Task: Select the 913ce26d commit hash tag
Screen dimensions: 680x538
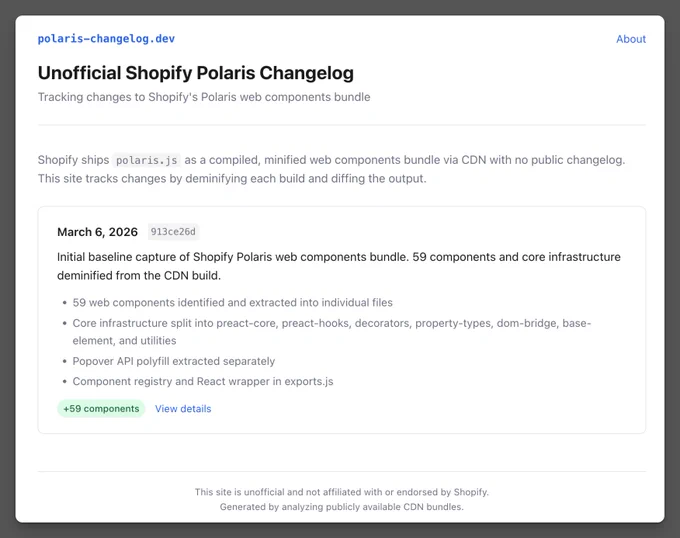Action: [173, 232]
